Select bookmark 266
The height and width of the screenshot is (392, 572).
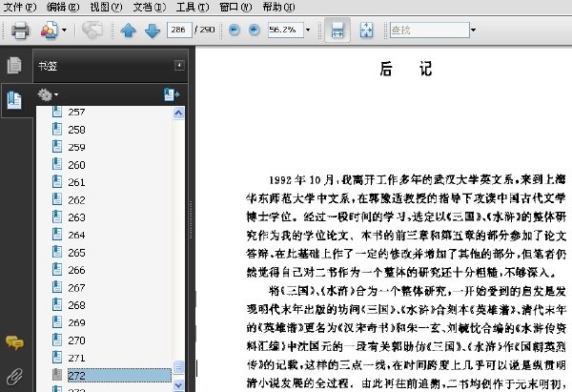click(x=76, y=270)
